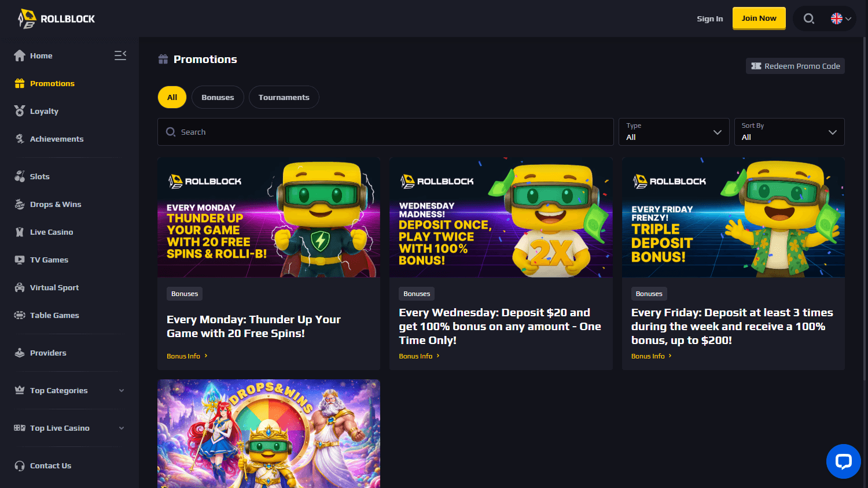Open the Type filter dropdown
This screenshot has height=488, width=868.
tap(674, 132)
